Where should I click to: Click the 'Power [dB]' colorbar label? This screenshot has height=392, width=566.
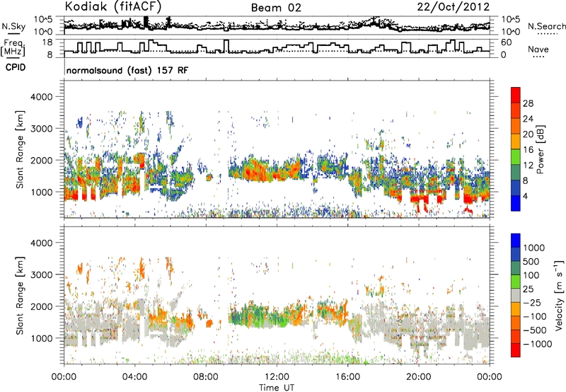[x=540, y=149]
